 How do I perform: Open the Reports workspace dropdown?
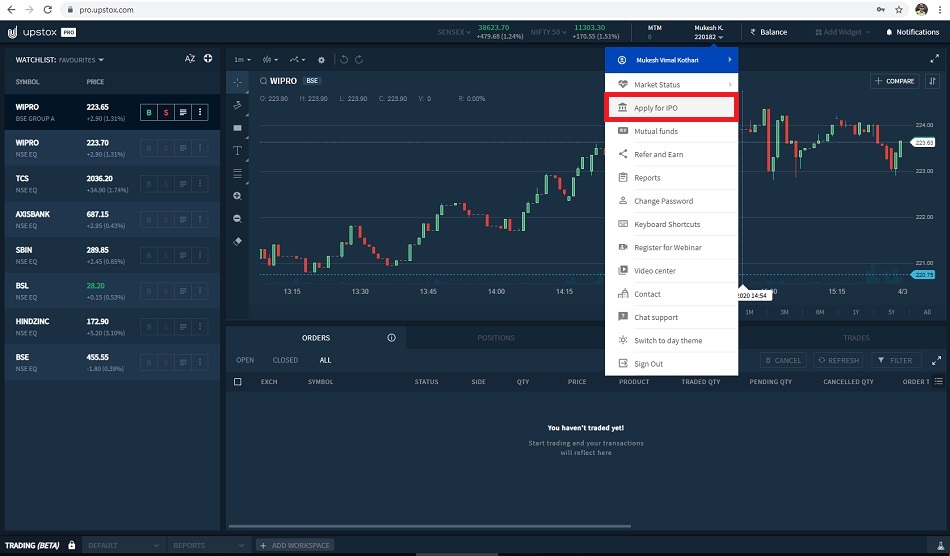click(x=208, y=546)
